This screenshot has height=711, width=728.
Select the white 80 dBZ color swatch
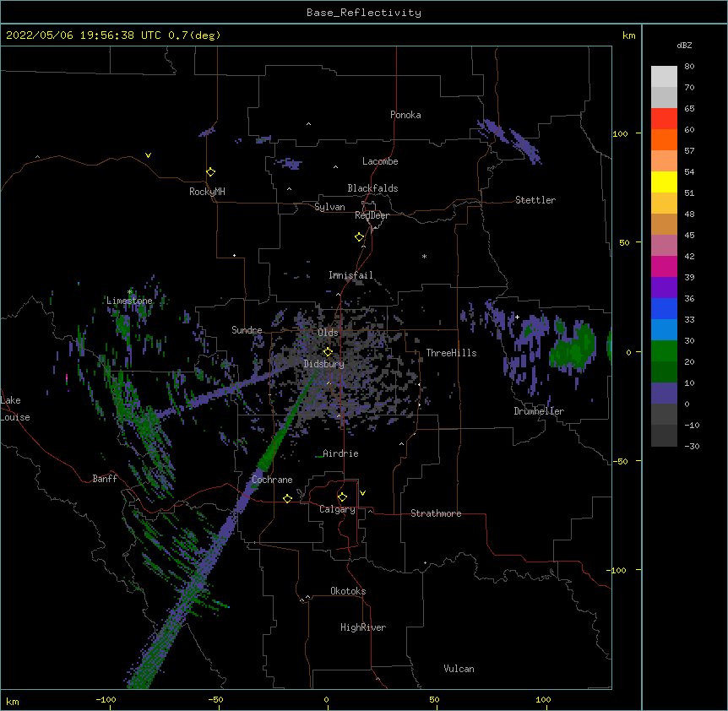tap(664, 77)
